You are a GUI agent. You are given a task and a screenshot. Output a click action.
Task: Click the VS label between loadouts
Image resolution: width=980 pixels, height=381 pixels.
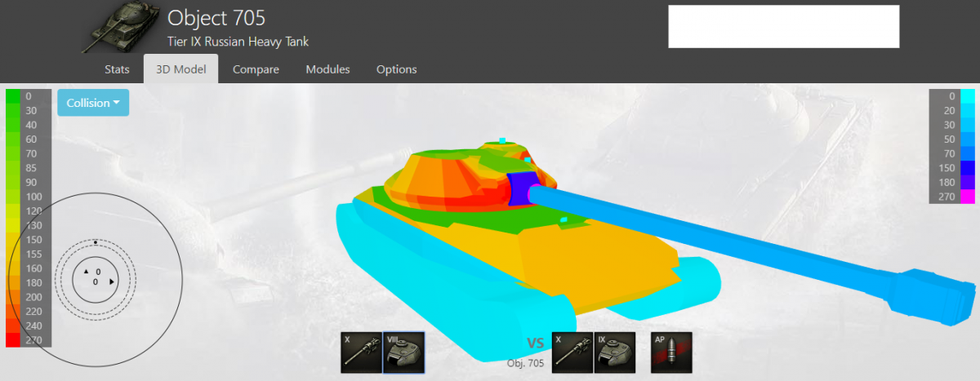pos(536,343)
